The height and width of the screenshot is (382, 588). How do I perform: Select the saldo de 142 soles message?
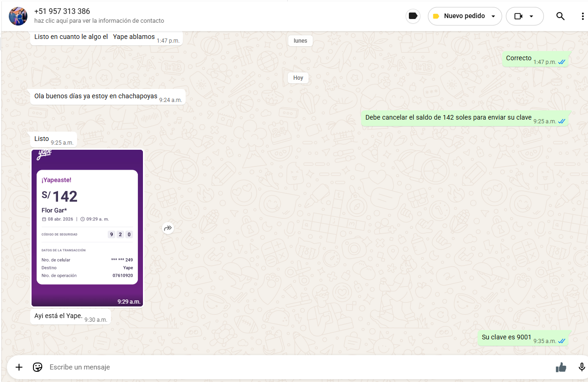448,118
